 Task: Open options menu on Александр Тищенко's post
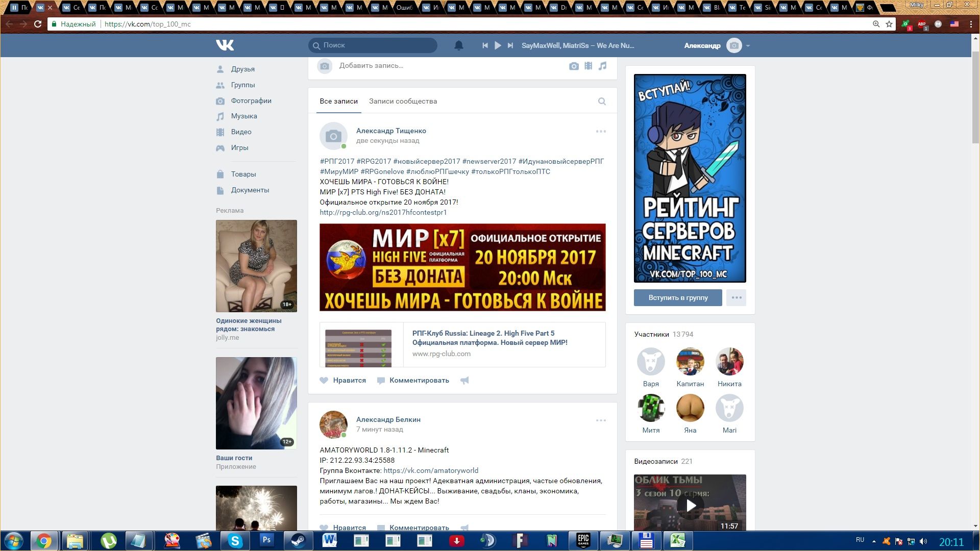[x=601, y=132]
